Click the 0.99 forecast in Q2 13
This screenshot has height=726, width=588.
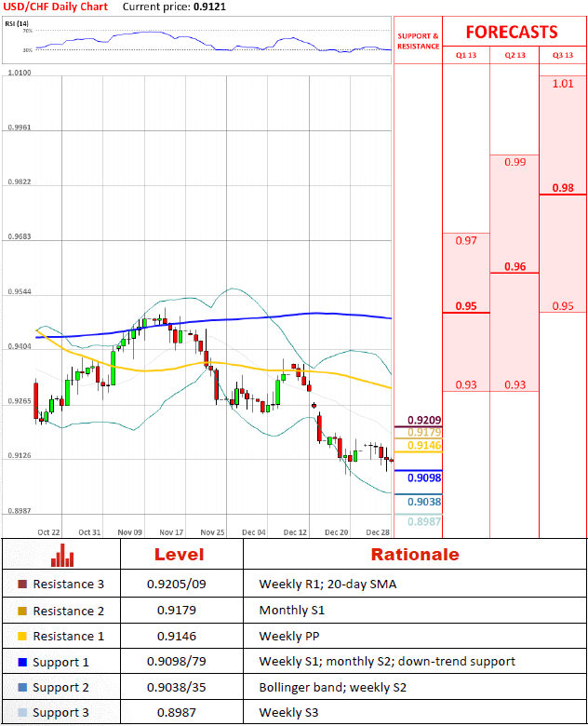tap(514, 162)
